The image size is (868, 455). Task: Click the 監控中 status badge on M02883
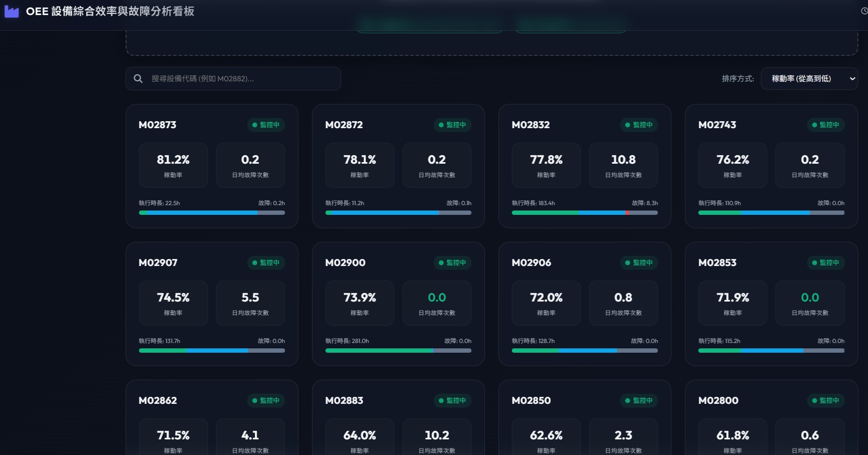pos(453,401)
